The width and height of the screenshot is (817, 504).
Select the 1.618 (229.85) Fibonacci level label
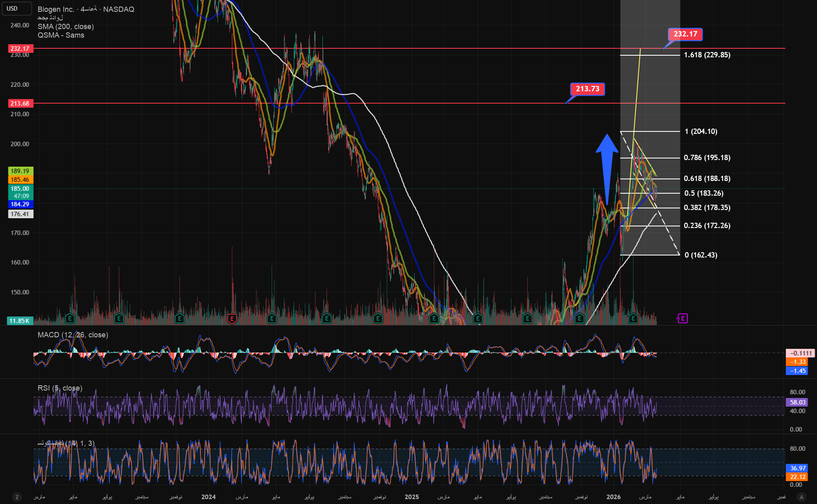point(707,55)
